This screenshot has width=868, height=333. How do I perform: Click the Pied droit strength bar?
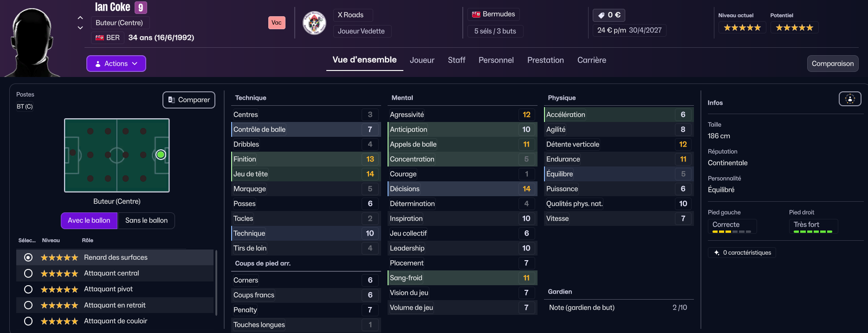pos(813,231)
